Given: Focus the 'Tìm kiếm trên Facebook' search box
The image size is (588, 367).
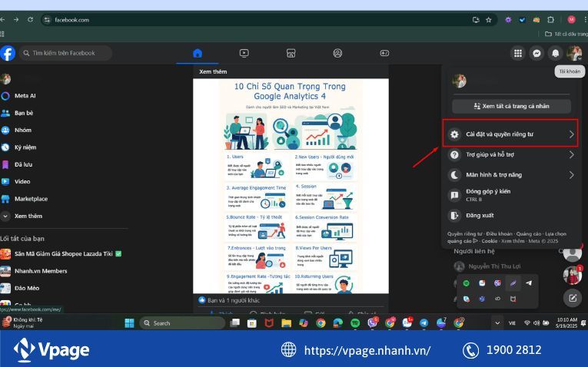Looking at the screenshot, I should click(x=65, y=53).
